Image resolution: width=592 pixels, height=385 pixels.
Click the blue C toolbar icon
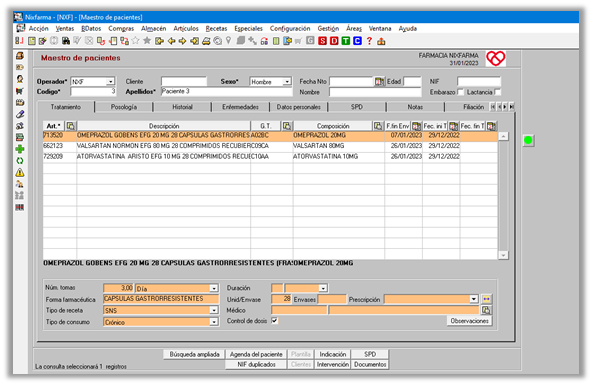(x=357, y=41)
